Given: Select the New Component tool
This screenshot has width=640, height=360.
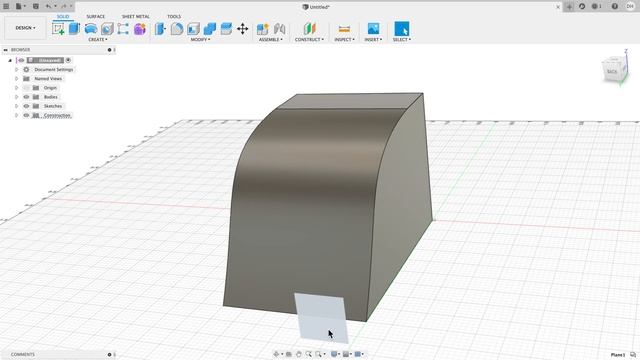Looking at the screenshot, I should pyautogui.click(x=262, y=29).
